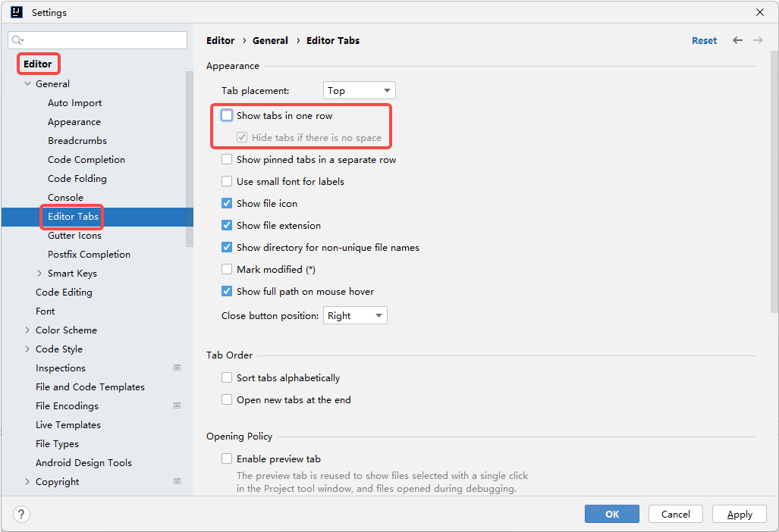Enable Open new tabs at the end
This screenshot has width=779, height=532.
point(227,399)
